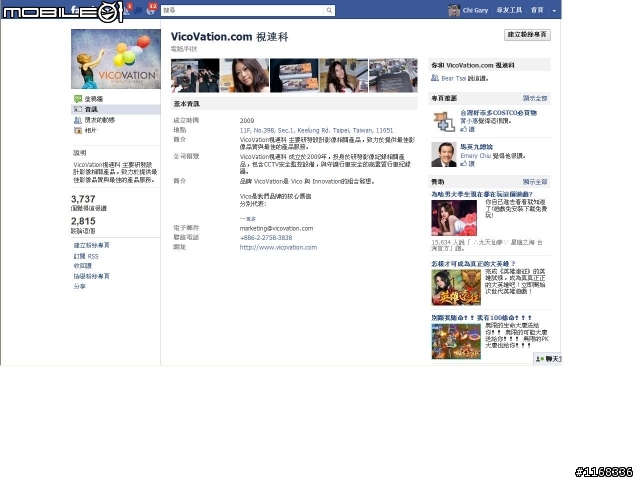The height and width of the screenshot is (480, 640).
Task: Click the photos icon in left sidebar
Action: coord(78,131)
